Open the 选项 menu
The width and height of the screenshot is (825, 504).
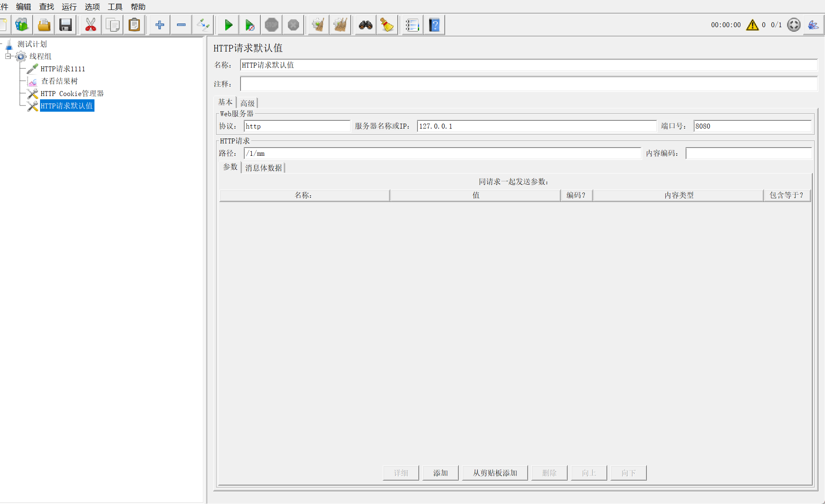click(x=92, y=7)
